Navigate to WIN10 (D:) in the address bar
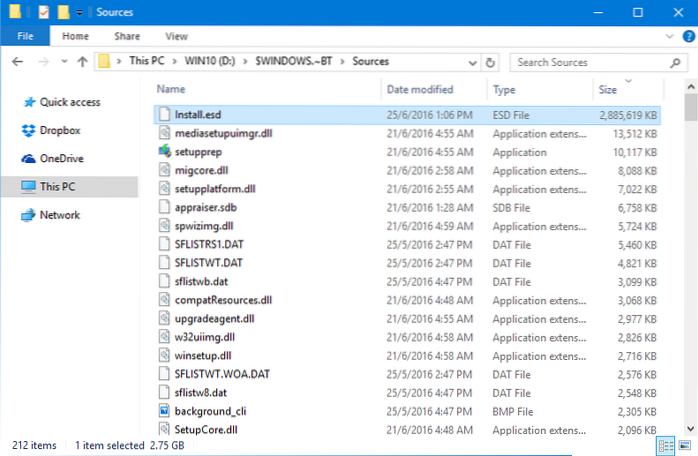Image resolution: width=698 pixels, height=456 pixels. 210,61
